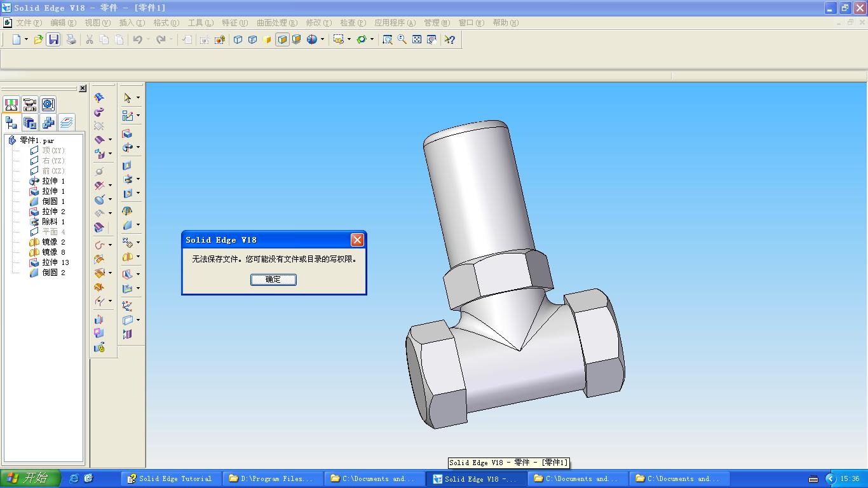Click the Open file icon
This screenshot has height=488, width=868.
pyautogui.click(x=38, y=39)
